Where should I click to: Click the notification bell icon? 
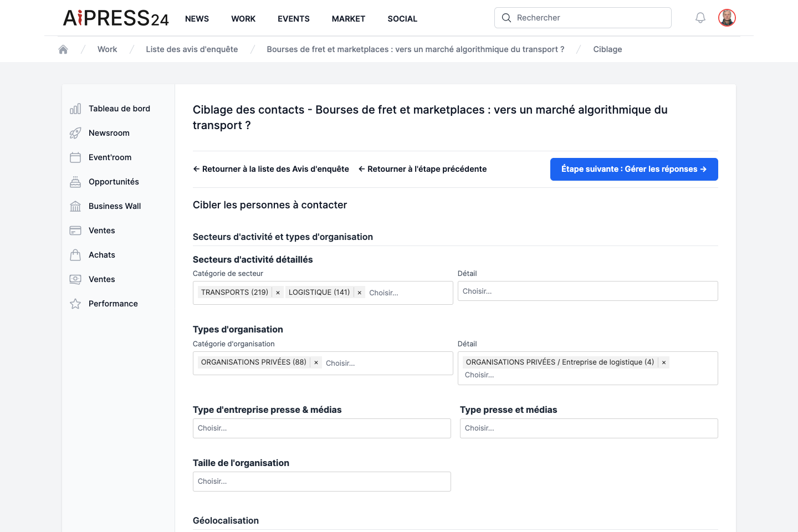(x=700, y=18)
